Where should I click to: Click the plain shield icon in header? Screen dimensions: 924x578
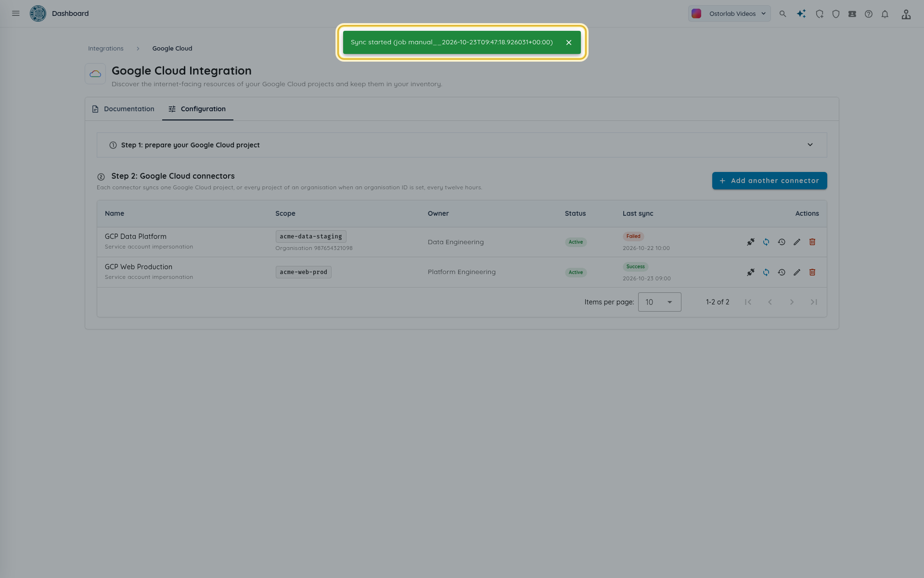coord(836,14)
